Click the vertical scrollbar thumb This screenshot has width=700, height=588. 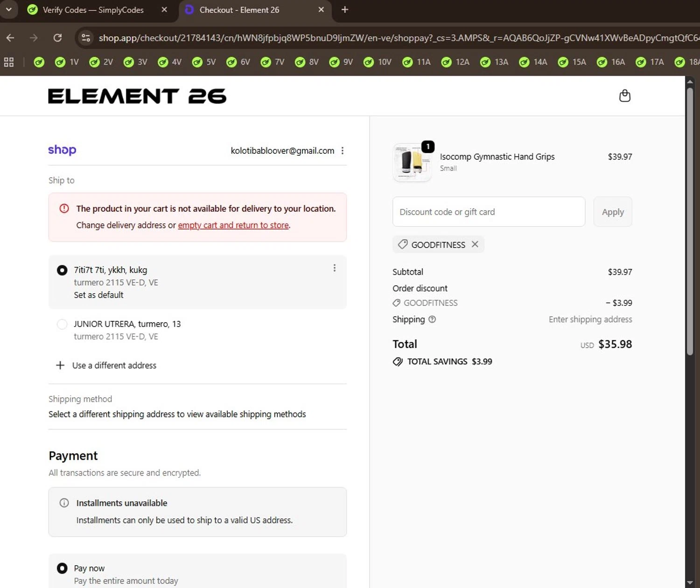[690, 221]
